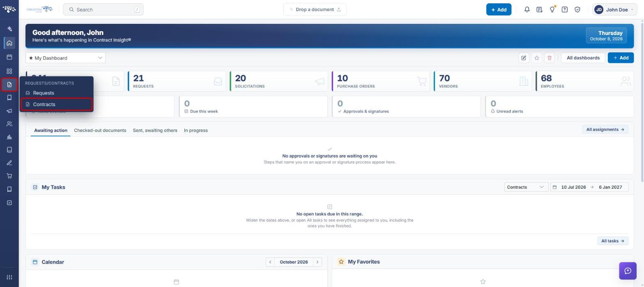
Task: Open the bar chart sidebar icon
Action: (9, 137)
